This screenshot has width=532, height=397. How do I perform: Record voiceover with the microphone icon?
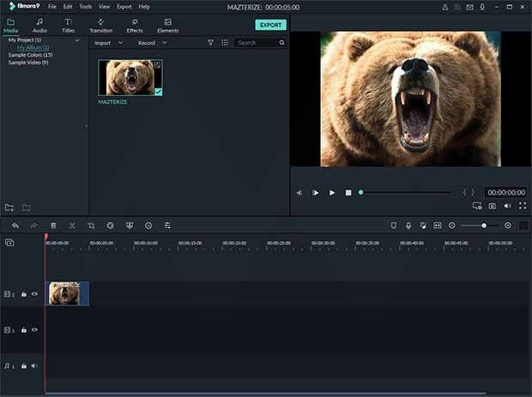tap(408, 226)
